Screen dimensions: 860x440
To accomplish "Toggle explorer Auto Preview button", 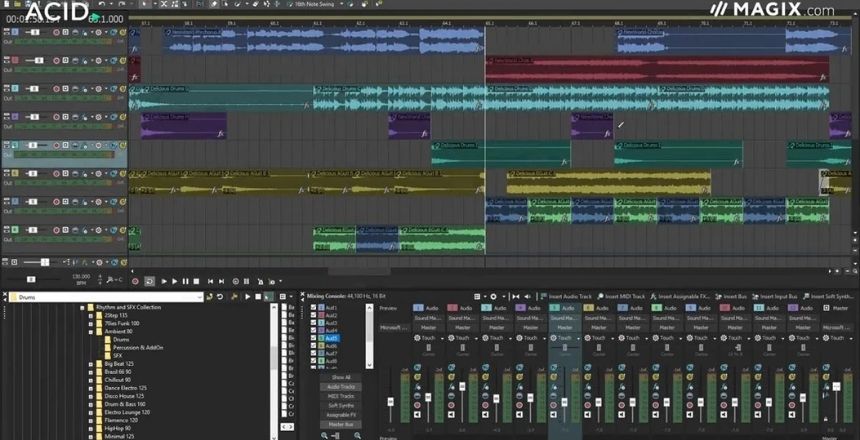I will click(x=269, y=297).
